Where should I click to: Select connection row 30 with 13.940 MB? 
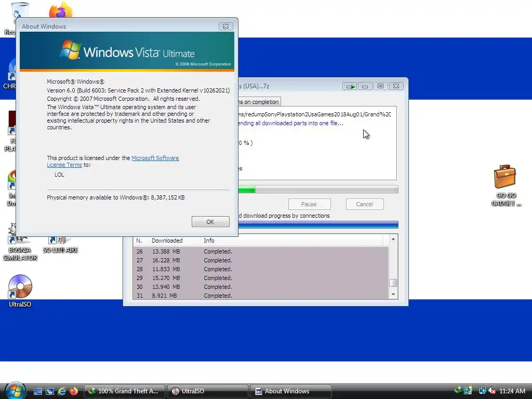pos(261,287)
